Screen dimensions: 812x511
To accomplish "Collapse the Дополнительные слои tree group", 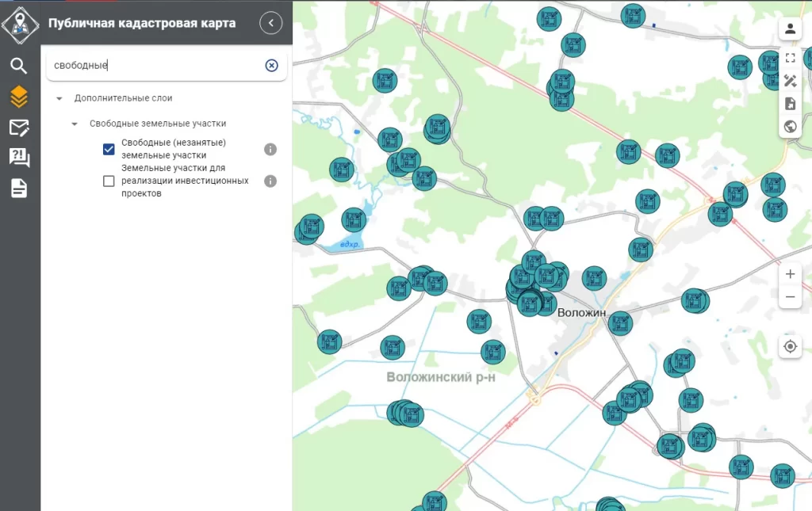I will 59,98.
